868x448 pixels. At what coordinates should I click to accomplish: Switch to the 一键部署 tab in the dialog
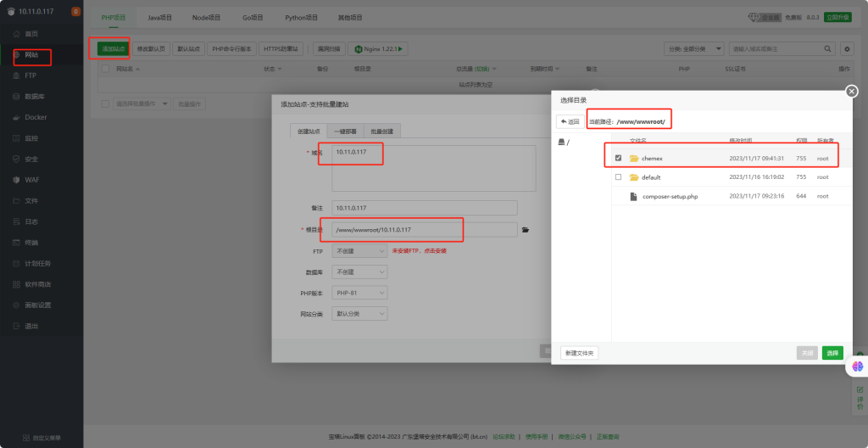pos(345,132)
